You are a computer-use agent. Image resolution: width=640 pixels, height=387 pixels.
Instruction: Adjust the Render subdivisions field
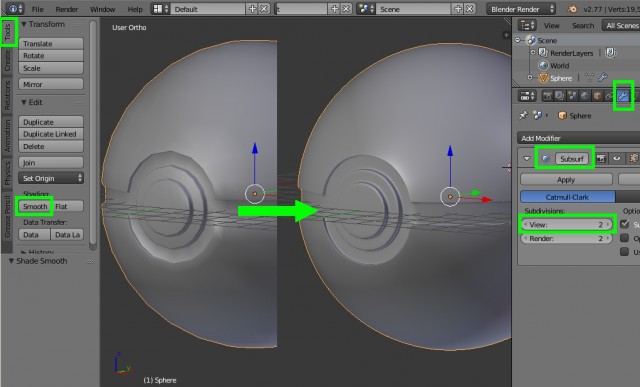coord(567,238)
